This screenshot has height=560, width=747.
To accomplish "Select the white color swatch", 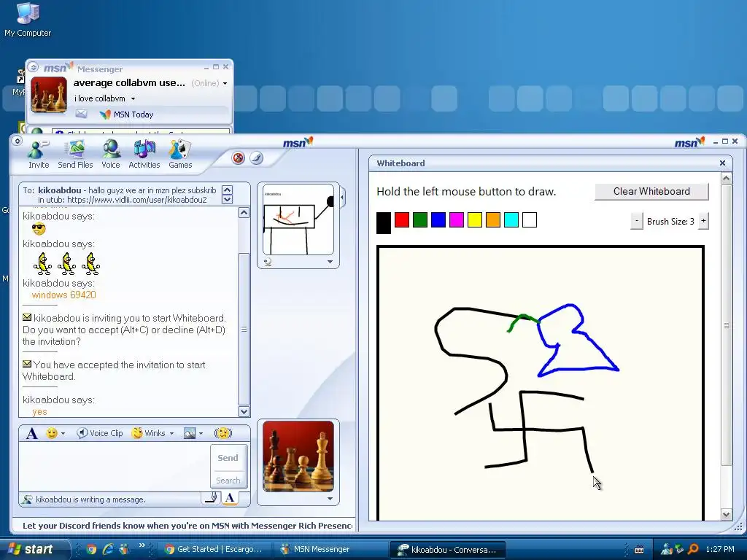I will pyautogui.click(x=530, y=219).
